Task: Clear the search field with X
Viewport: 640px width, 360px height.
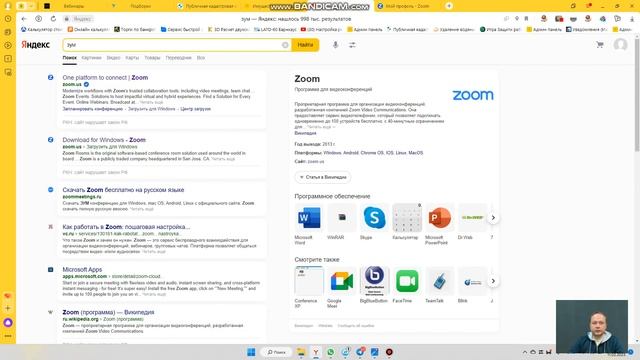Action: (285, 45)
